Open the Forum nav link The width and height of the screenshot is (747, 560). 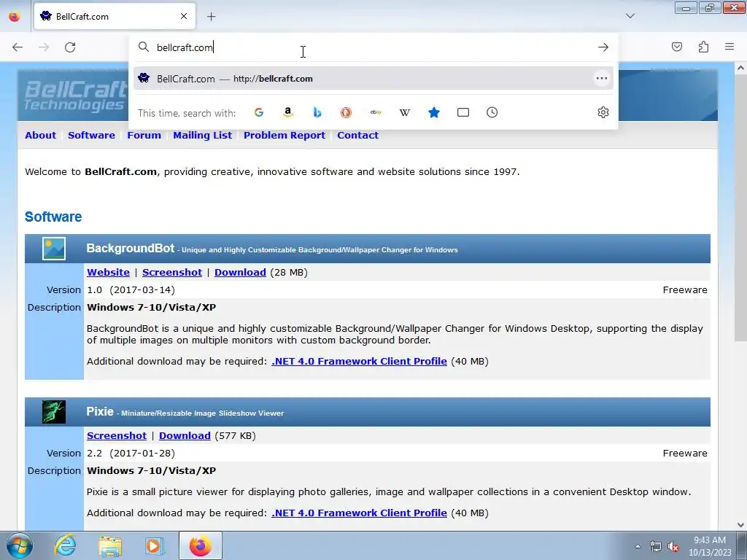coord(144,135)
